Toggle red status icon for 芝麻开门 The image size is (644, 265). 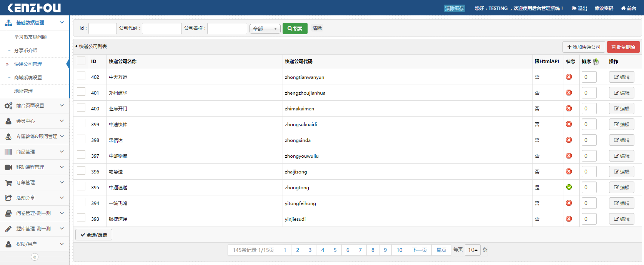pos(569,108)
